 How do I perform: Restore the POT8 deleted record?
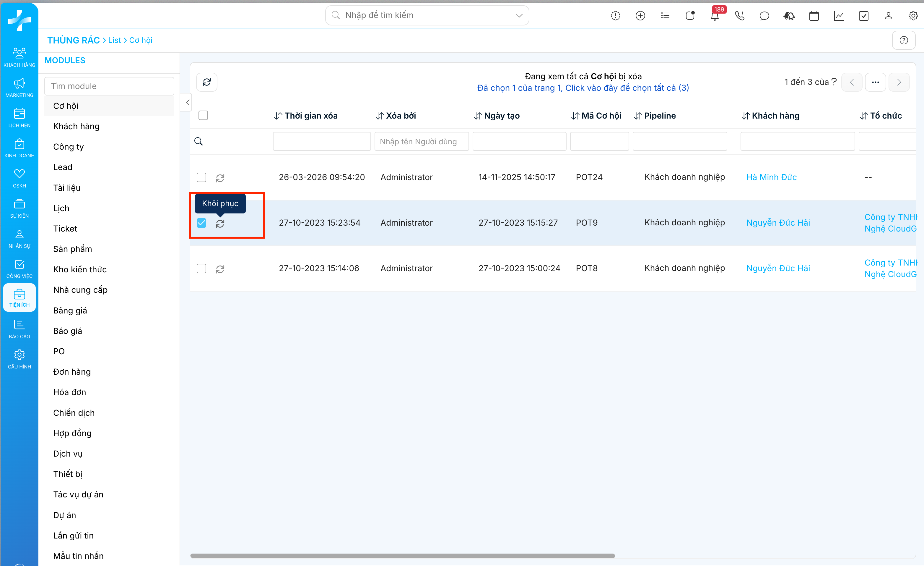click(x=220, y=269)
